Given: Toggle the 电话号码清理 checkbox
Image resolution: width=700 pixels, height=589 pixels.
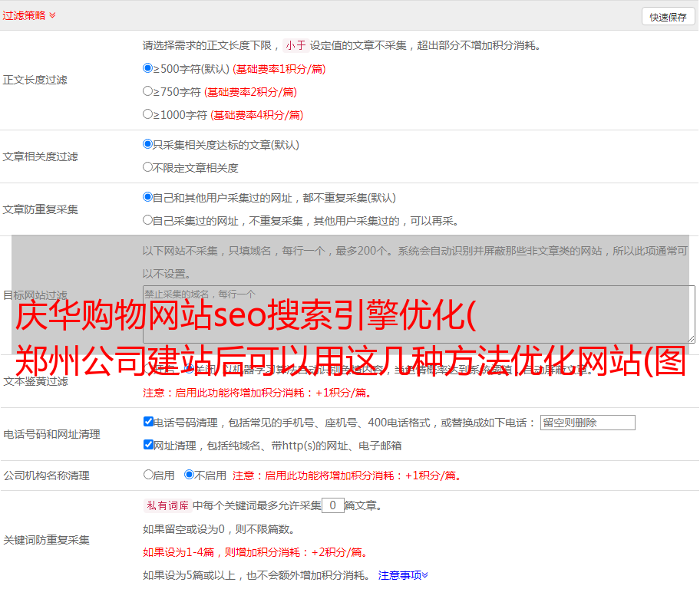Looking at the screenshot, I should 149,422.
